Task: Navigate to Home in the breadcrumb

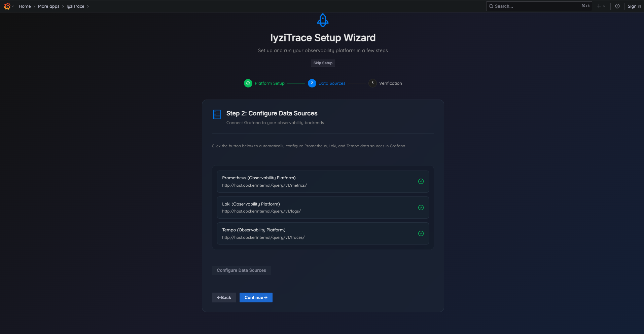Action: [x=25, y=6]
